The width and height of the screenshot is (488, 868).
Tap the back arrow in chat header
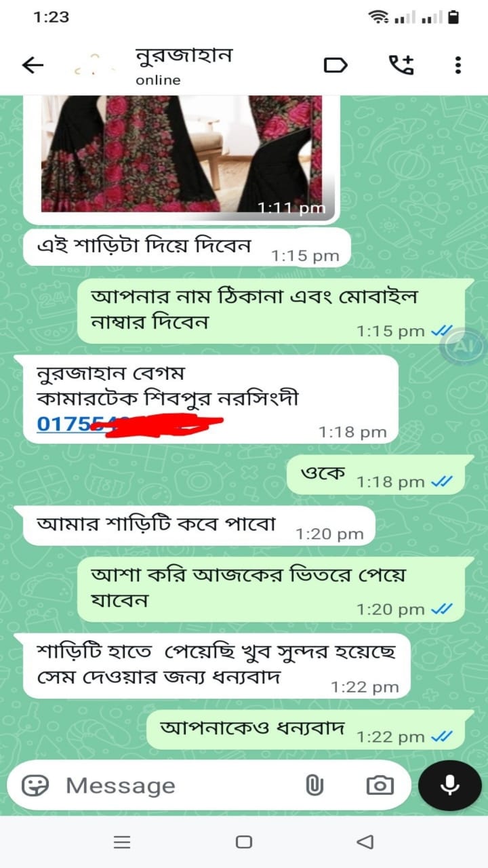(x=33, y=65)
